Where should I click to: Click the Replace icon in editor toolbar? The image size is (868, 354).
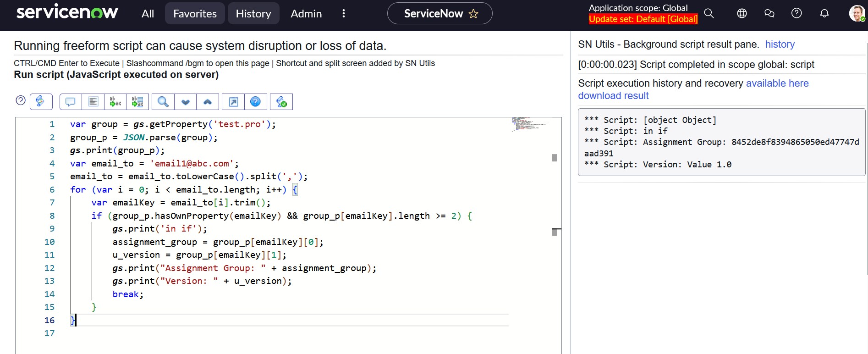coord(115,102)
